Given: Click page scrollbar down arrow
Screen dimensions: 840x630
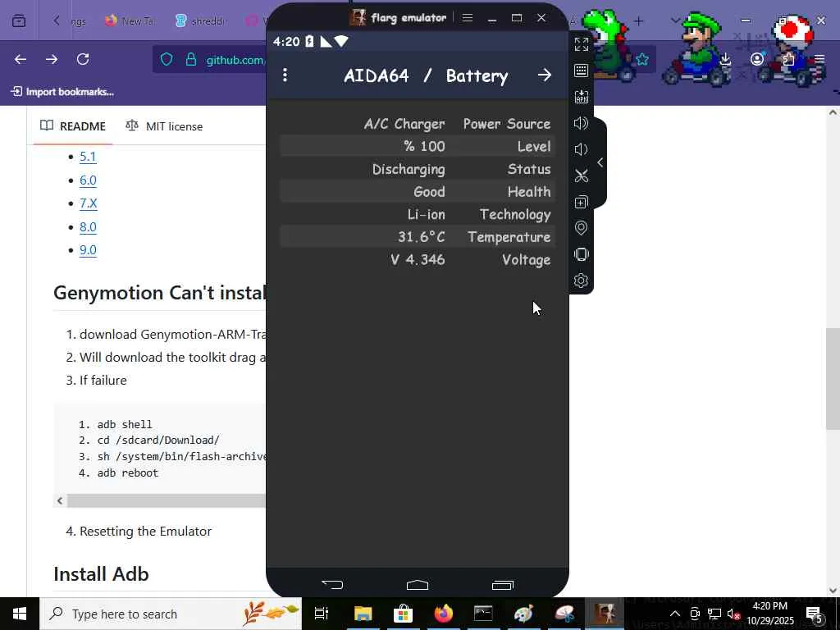Looking at the screenshot, I should coord(833,590).
